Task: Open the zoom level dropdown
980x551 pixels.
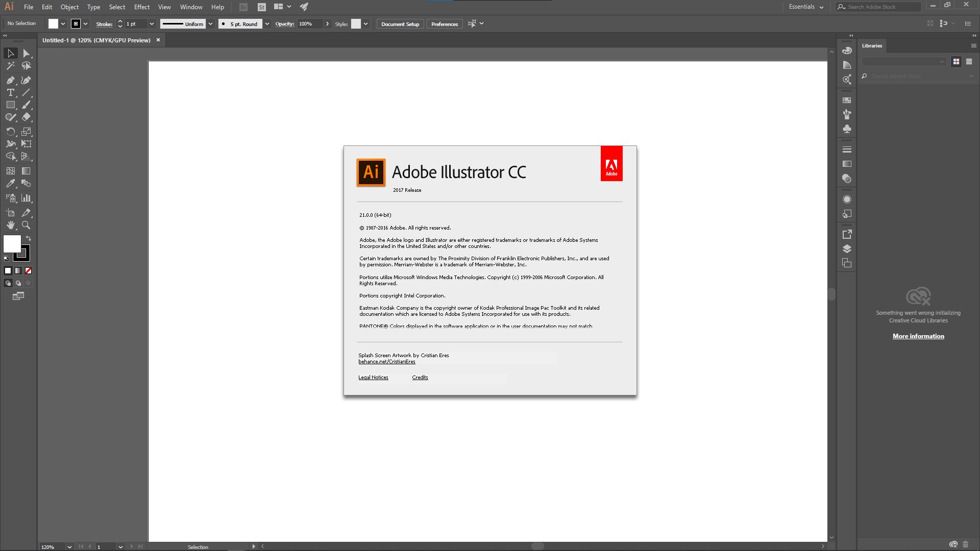Action: pyautogui.click(x=69, y=547)
